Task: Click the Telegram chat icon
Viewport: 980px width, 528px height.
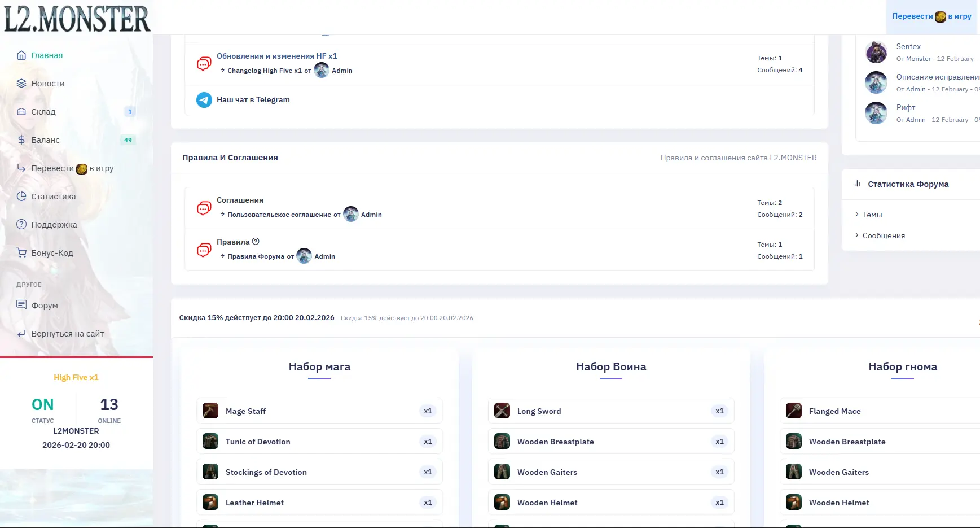Action: pos(204,100)
